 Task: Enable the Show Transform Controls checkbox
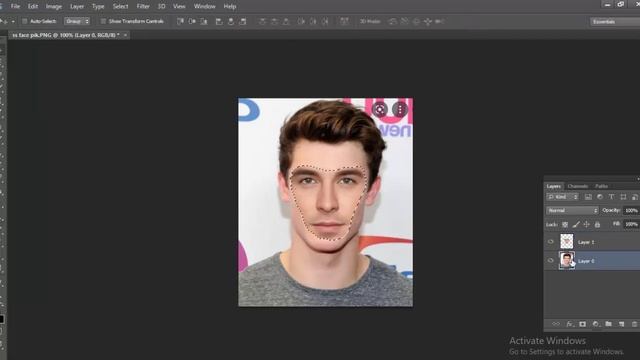103,21
